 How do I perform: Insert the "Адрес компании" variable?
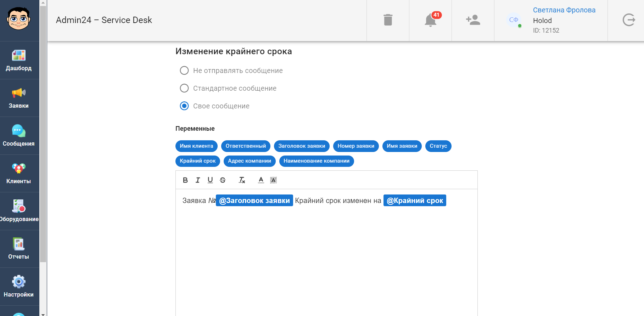point(250,161)
